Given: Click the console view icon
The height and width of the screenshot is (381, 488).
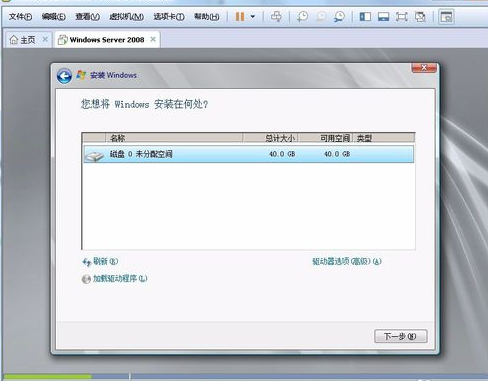Looking at the screenshot, I should pyautogui.click(x=446, y=16).
